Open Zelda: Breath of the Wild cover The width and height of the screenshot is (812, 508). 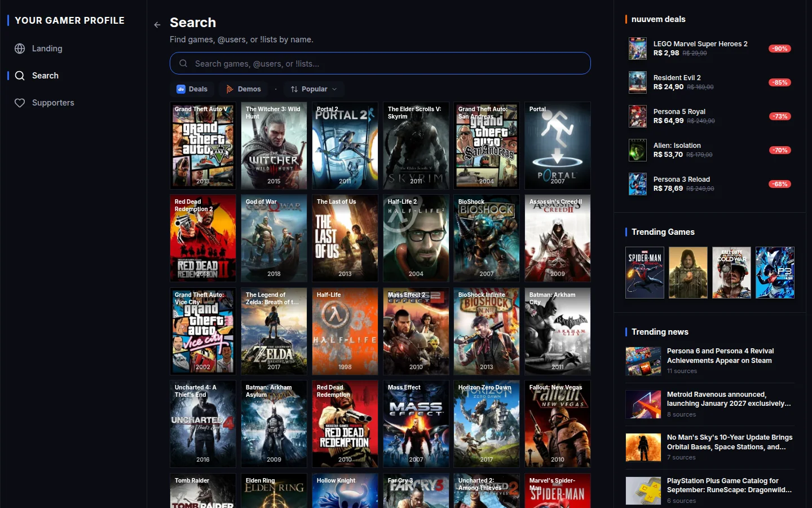274,331
